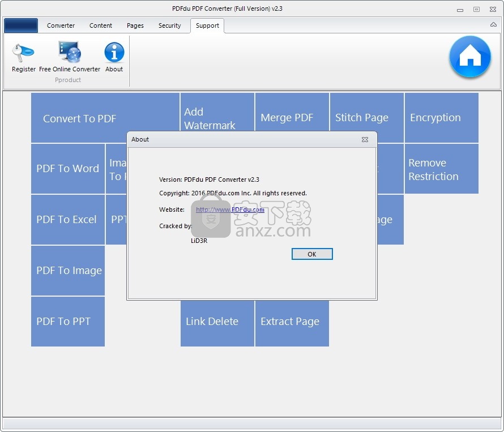The width and height of the screenshot is (504, 432).
Task: Open the PDFdu.com website link
Action: 230,209
